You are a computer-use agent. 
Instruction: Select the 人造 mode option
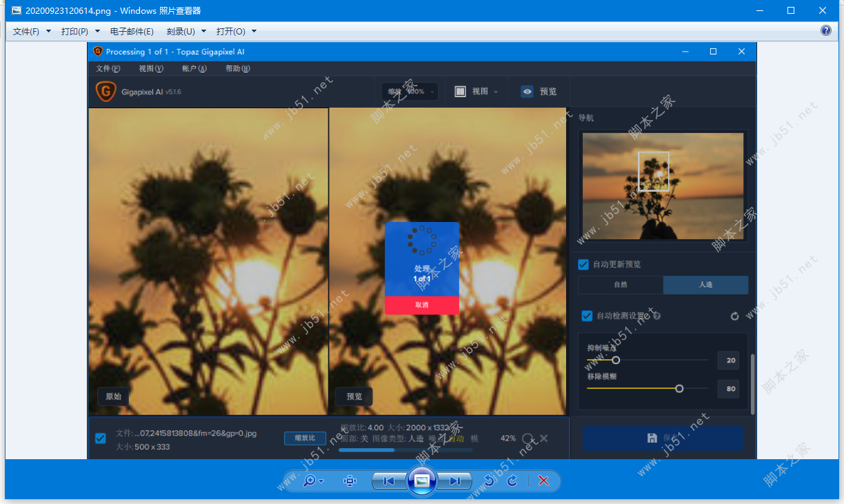coord(705,285)
